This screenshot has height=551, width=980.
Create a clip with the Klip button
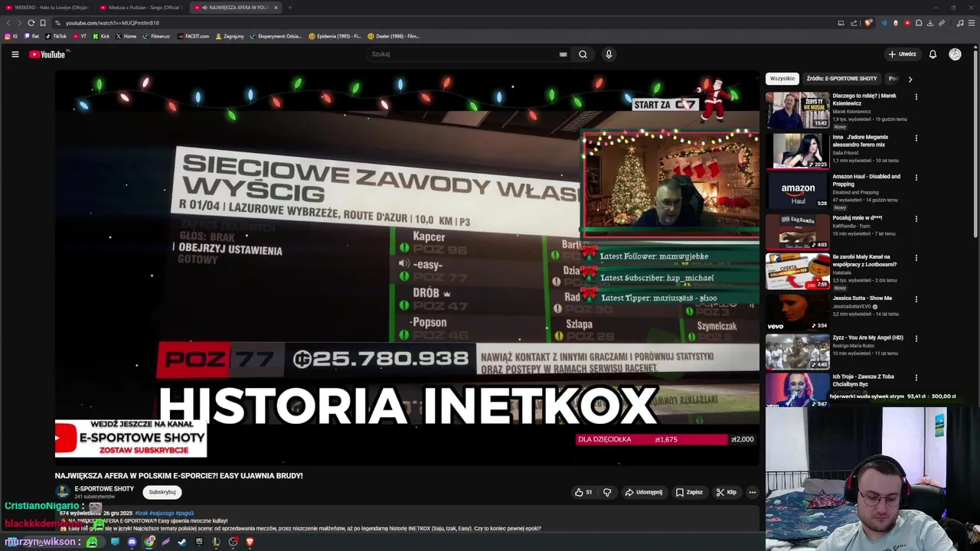[726, 492]
